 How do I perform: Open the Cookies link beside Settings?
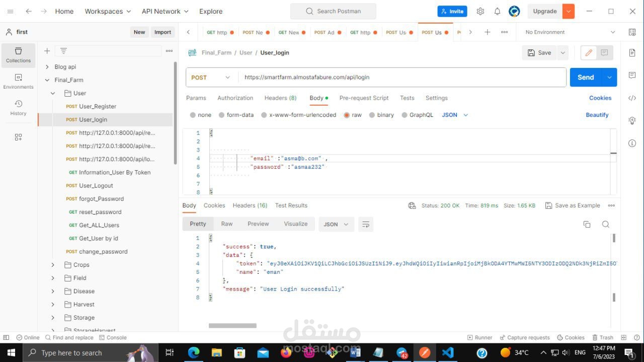600,98
